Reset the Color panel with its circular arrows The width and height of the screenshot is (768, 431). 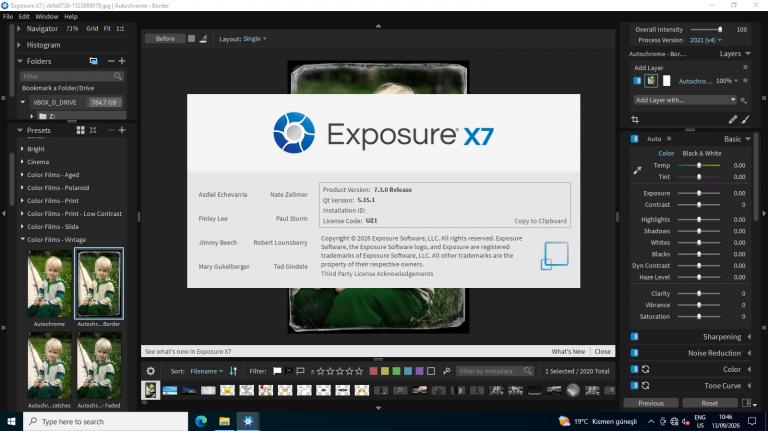coord(646,369)
